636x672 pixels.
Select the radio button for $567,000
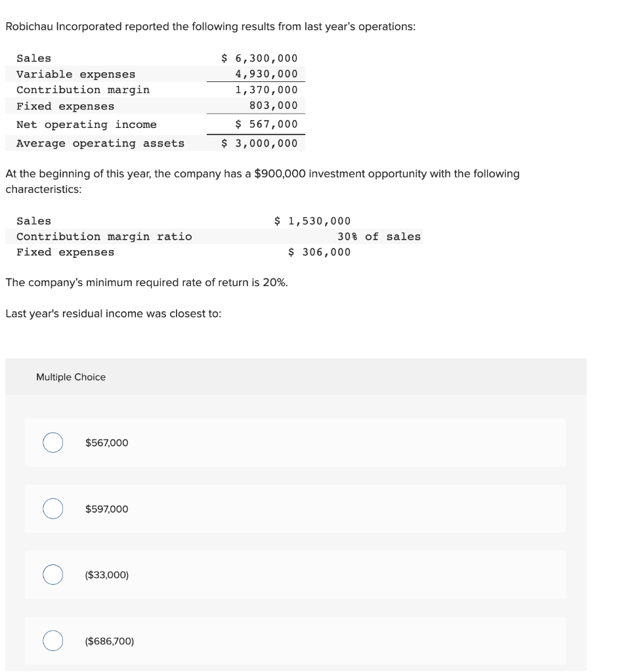tap(53, 442)
